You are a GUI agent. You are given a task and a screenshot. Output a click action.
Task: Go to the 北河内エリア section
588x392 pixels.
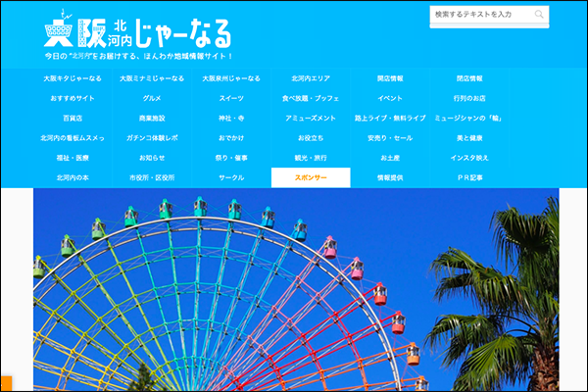click(311, 78)
